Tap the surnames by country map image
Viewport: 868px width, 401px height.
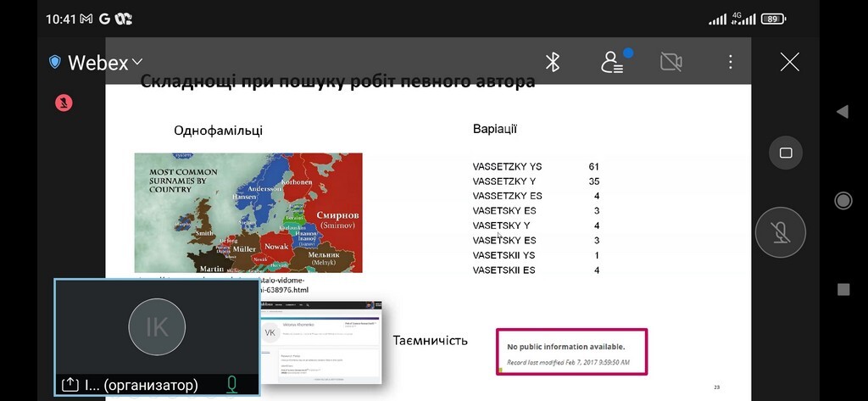click(x=248, y=213)
